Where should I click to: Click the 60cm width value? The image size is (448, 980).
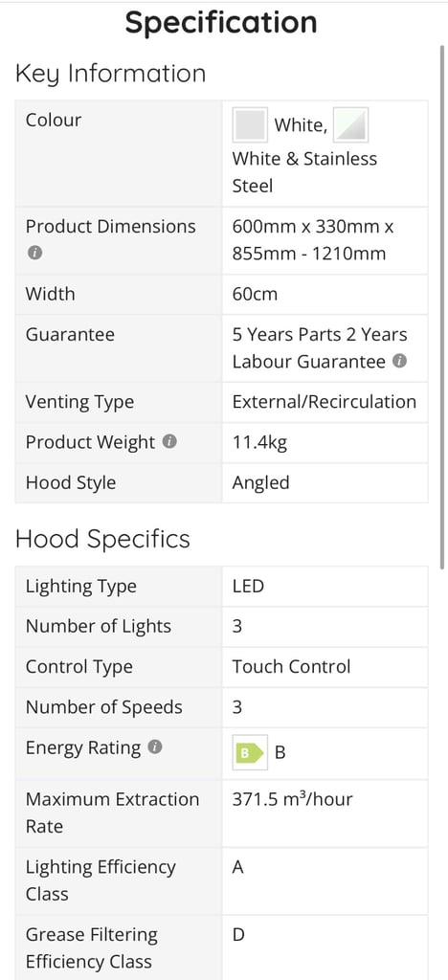tap(255, 294)
